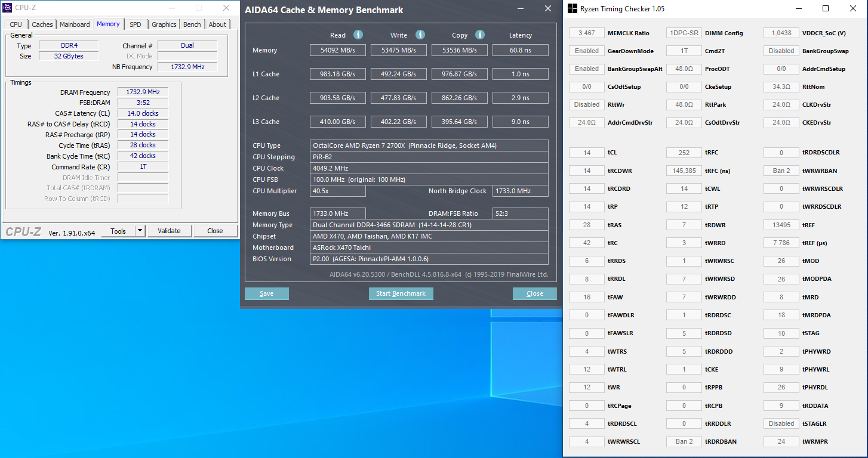Click the CPU-Z version text Ver. 1.91.0.x64
This screenshot has width=868, height=458.
coord(72,233)
